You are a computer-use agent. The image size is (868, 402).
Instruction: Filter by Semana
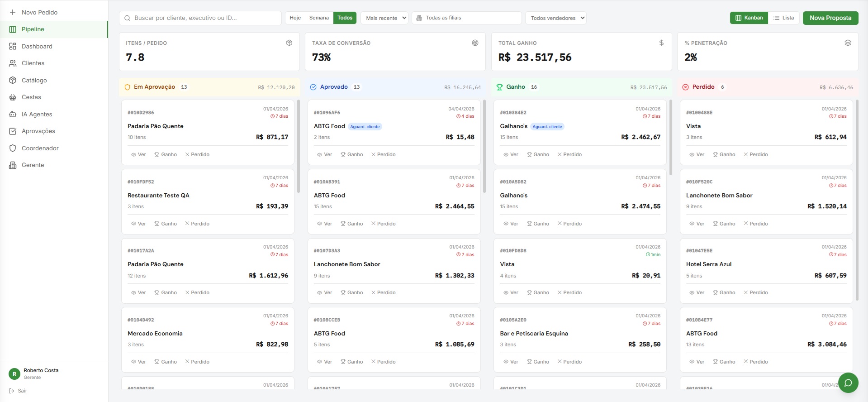coord(319,18)
